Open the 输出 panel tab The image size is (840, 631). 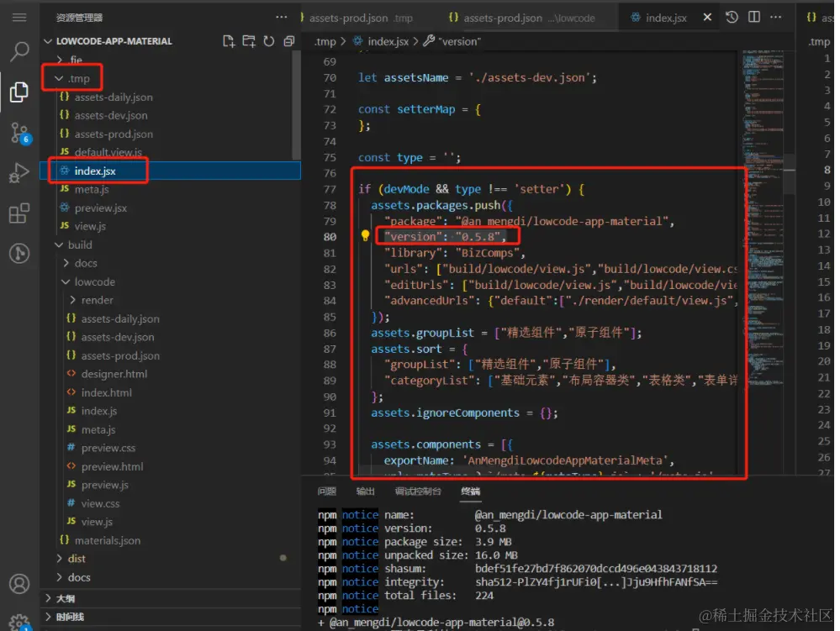[x=366, y=492]
